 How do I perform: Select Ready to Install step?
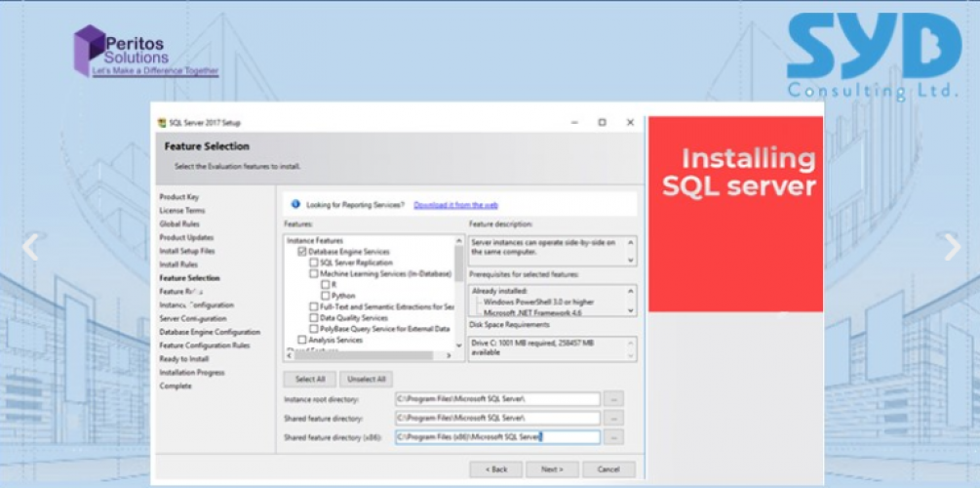tap(183, 359)
